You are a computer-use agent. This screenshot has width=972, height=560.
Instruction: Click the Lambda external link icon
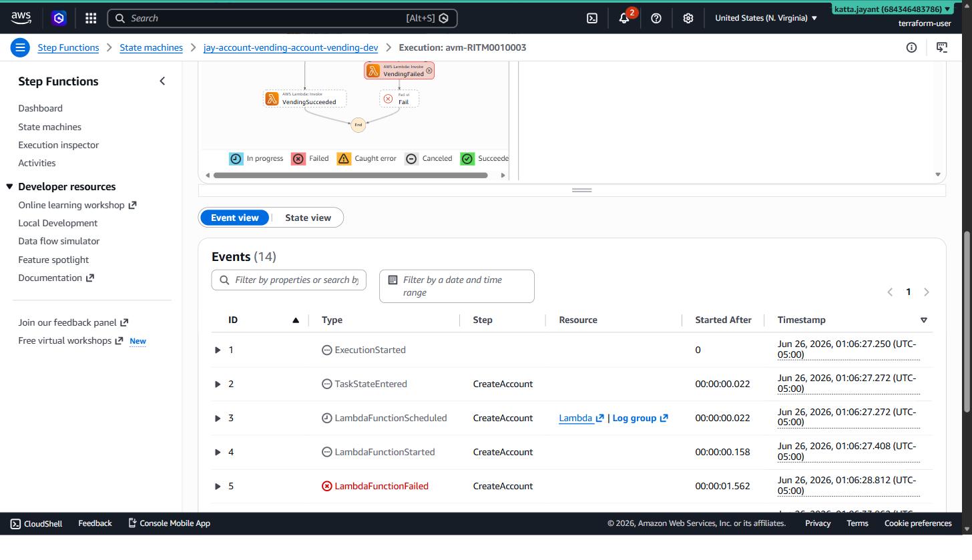tap(599, 418)
